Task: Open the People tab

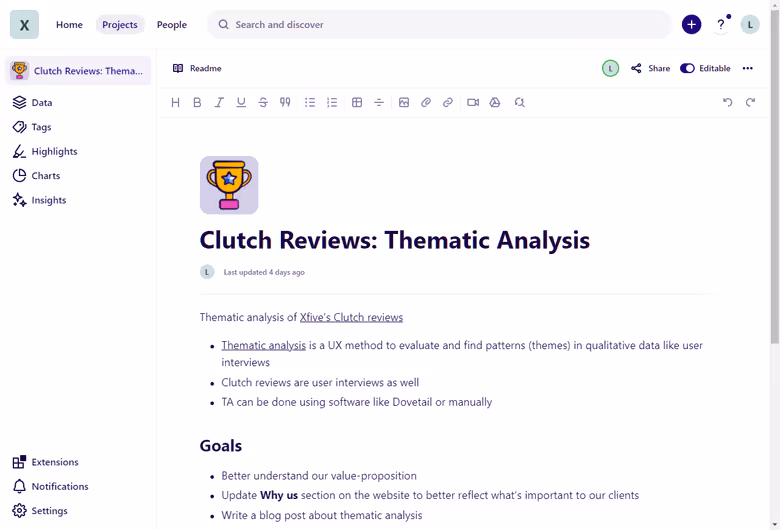Action: tap(172, 24)
